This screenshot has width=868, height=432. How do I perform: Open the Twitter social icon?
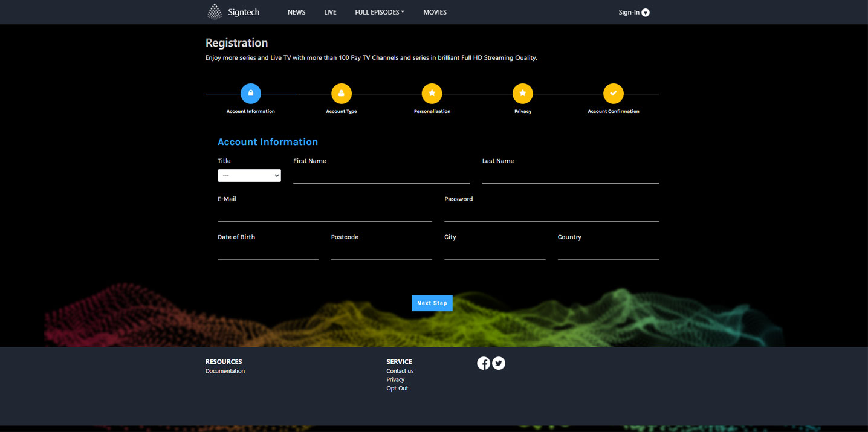tap(499, 363)
